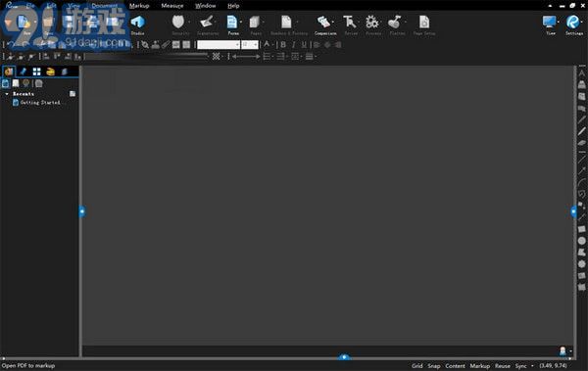Select the Pen tool in right toolbar
This screenshot has height=371, width=588.
[x=581, y=119]
